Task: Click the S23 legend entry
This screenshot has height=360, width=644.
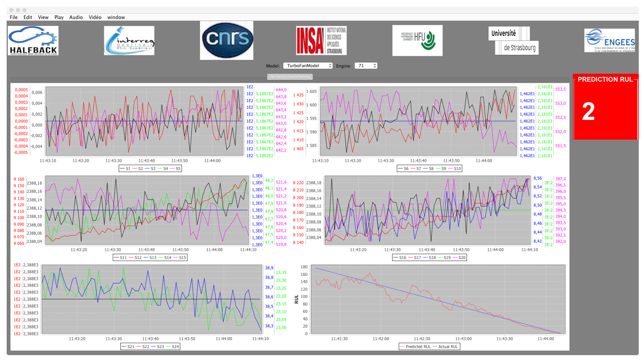Action: pos(158,346)
